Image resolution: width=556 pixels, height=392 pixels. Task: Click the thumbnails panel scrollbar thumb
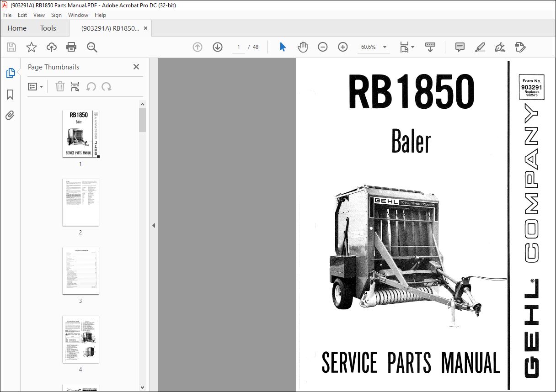142,120
